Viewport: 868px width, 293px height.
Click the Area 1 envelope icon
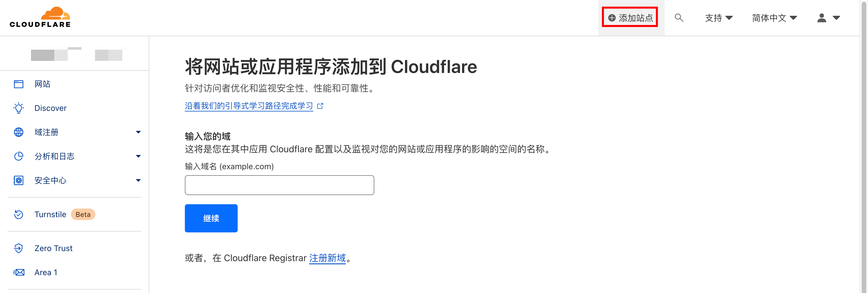click(x=19, y=272)
